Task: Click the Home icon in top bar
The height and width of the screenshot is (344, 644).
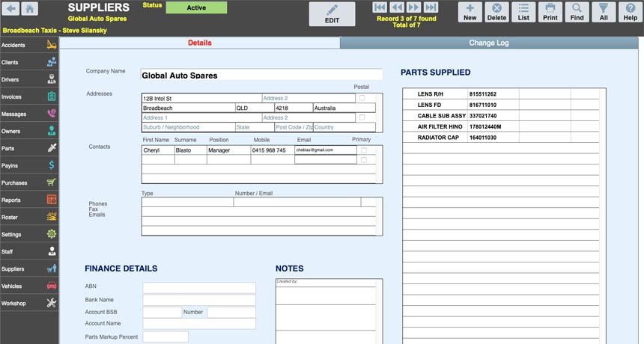Action: tap(29, 9)
